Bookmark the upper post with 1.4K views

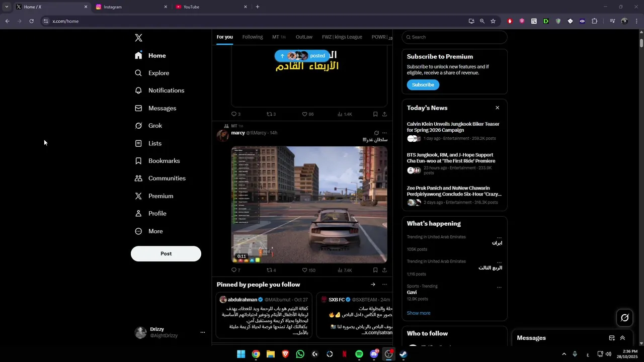click(x=375, y=114)
